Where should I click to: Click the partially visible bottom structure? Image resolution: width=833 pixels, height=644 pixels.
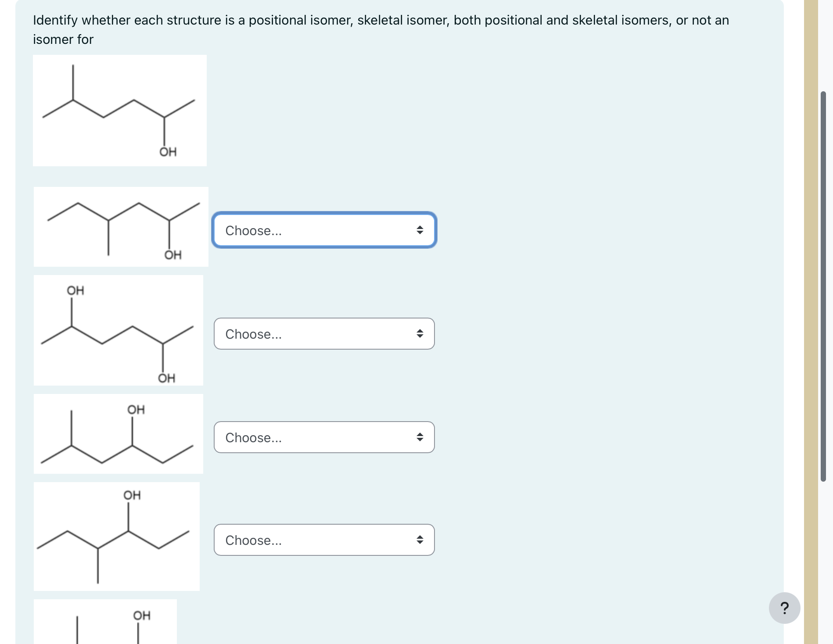[x=105, y=623]
